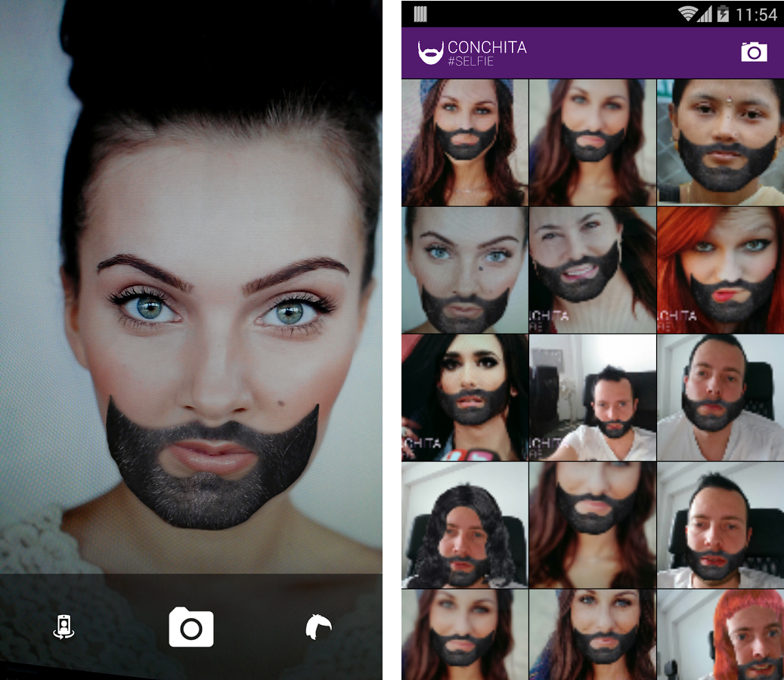
Task: Open third-row close-up selfie of man, right column
Action: (x=720, y=397)
